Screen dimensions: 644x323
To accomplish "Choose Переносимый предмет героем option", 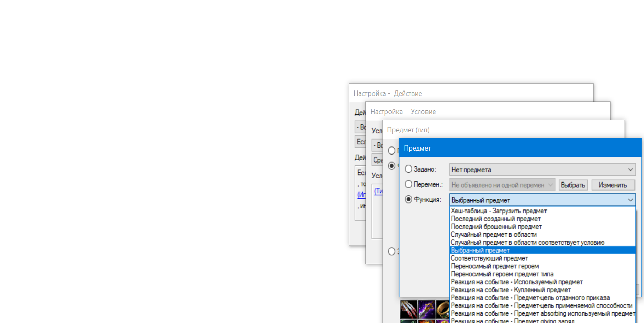I will tap(543, 266).
